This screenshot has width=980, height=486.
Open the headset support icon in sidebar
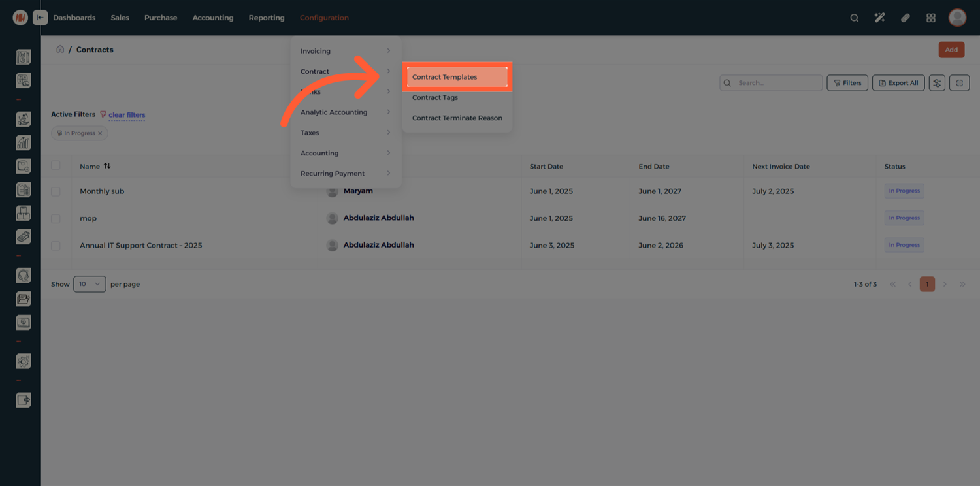[24, 276]
